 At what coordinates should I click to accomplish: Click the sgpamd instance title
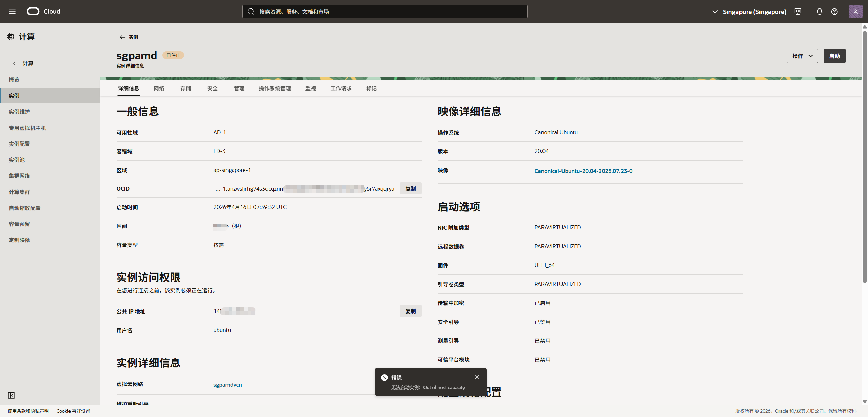click(x=137, y=55)
